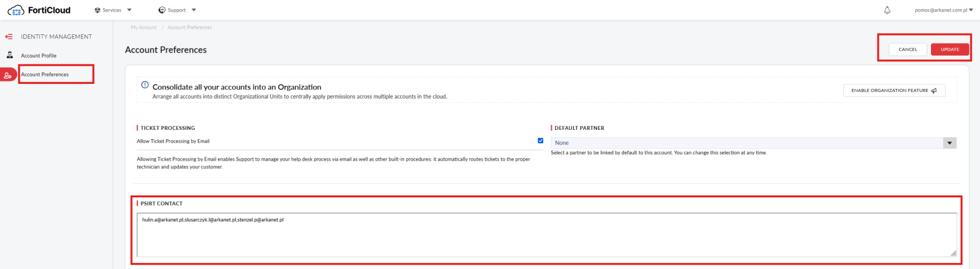Click Enable Organization Feature button
This screenshot has height=269, width=980.
click(894, 91)
